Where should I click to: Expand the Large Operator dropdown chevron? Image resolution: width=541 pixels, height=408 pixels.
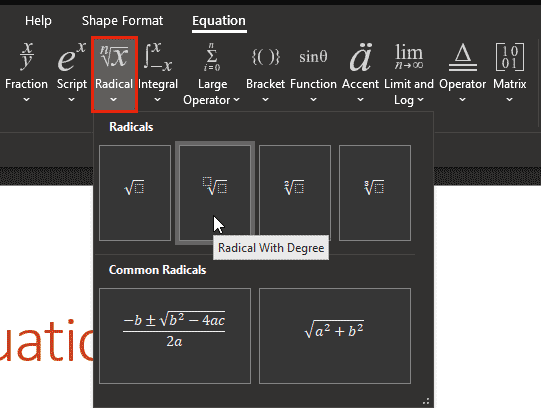click(236, 100)
